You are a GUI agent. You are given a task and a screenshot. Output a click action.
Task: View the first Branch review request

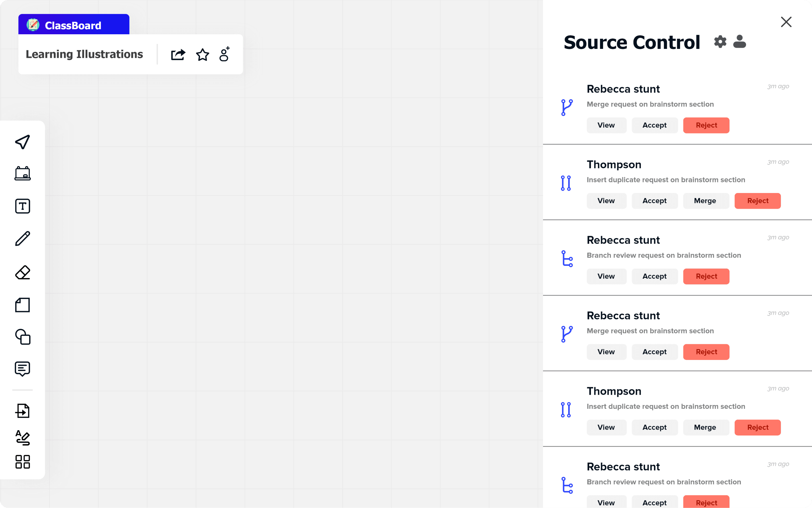click(606, 276)
